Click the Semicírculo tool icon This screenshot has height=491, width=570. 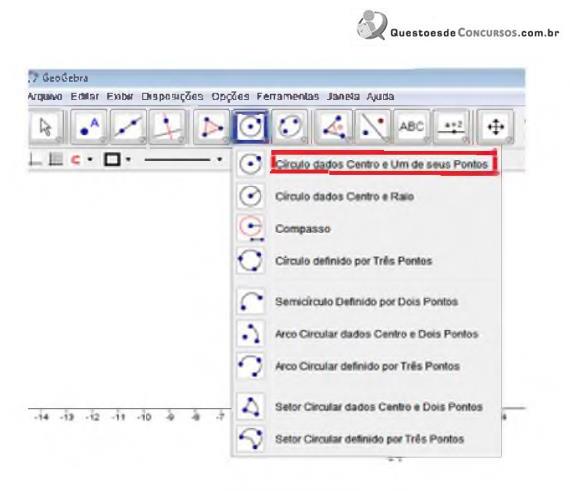coord(250,301)
